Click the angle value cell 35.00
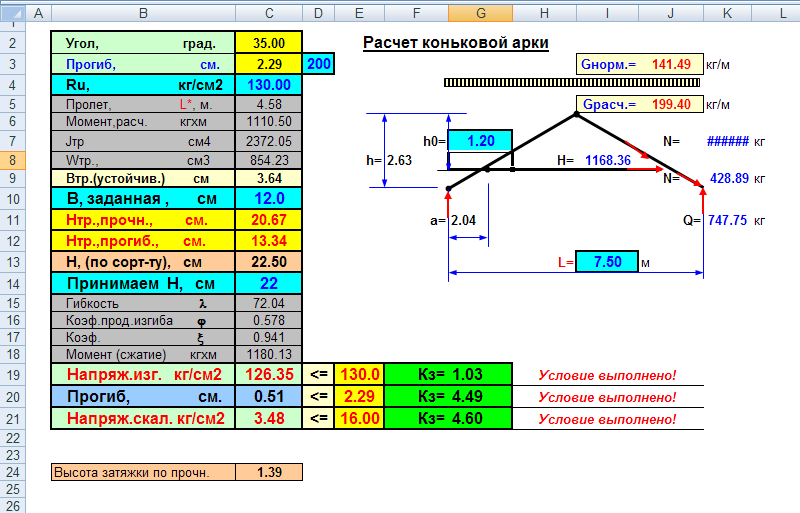This screenshot has width=800, height=513. [x=269, y=43]
